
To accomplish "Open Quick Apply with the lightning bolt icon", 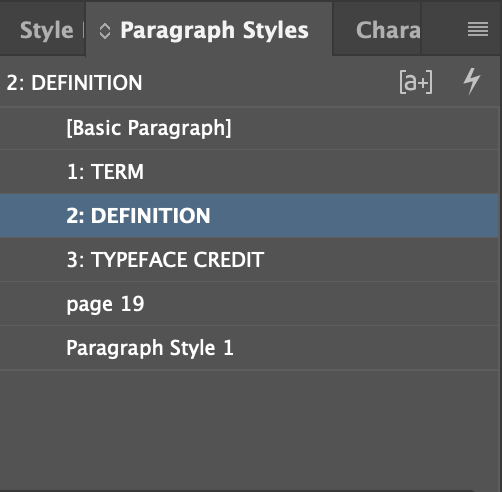I will (472, 81).
